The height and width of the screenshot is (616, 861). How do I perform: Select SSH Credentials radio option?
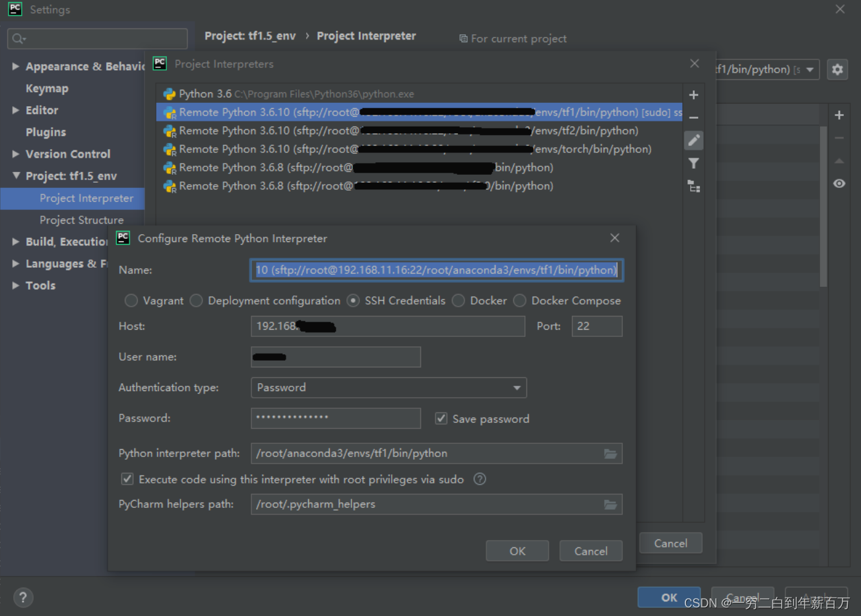tap(353, 301)
